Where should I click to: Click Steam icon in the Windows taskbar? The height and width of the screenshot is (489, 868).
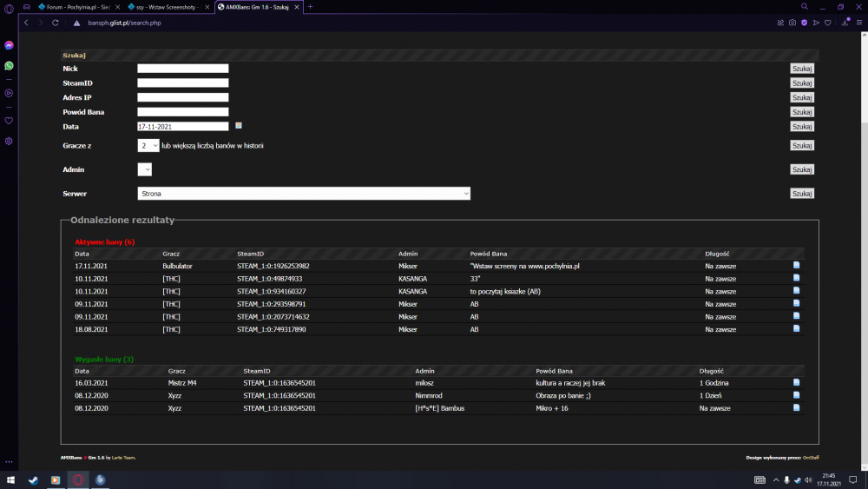click(x=33, y=479)
